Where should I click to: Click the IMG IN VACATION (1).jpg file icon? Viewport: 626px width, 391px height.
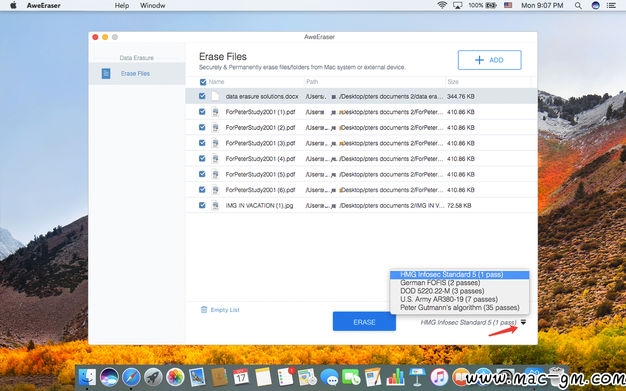click(x=215, y=205)
